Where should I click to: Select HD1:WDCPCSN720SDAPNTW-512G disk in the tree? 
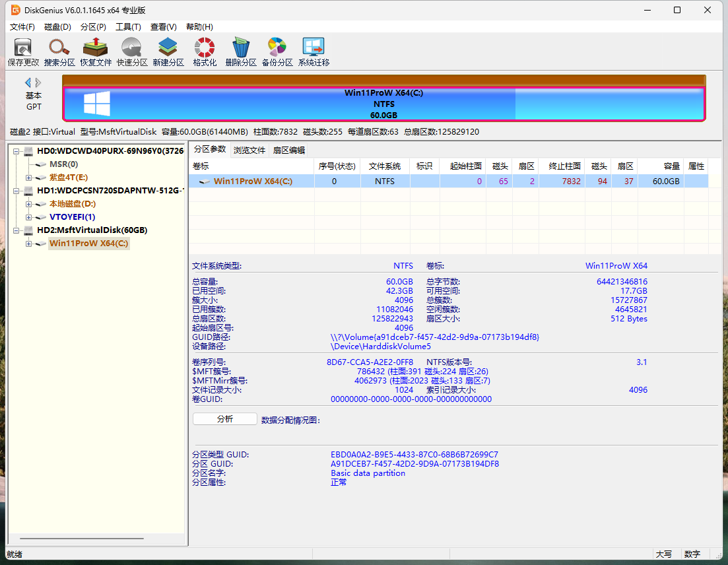tap(110, 190)
